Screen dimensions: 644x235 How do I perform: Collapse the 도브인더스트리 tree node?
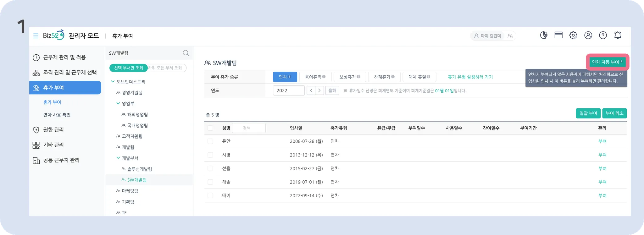tap(113, 82)
